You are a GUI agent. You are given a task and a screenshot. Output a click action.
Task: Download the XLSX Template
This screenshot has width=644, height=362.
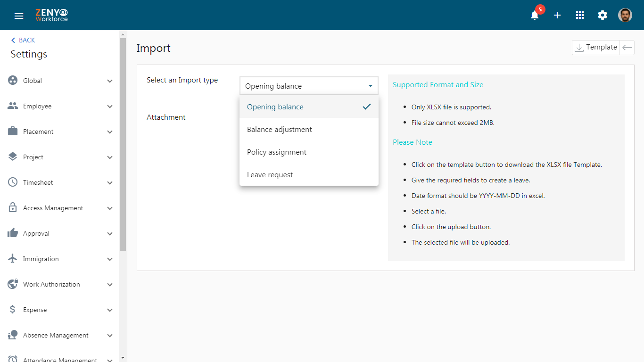pos(596,48)
